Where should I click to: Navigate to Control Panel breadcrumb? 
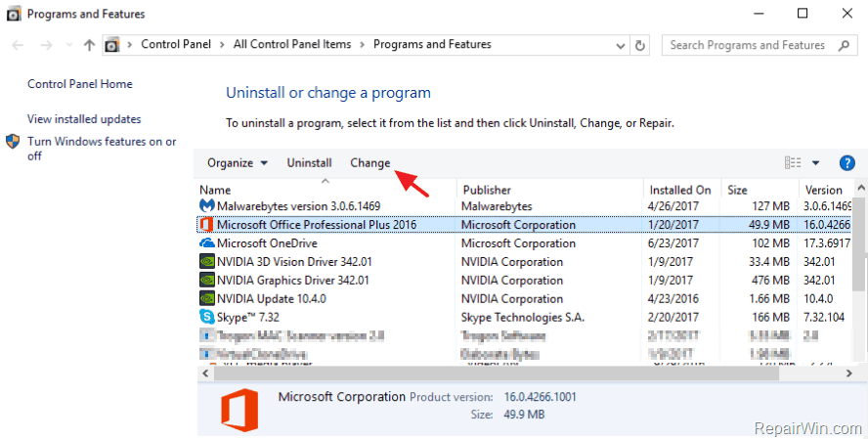(x=176, y=44)
